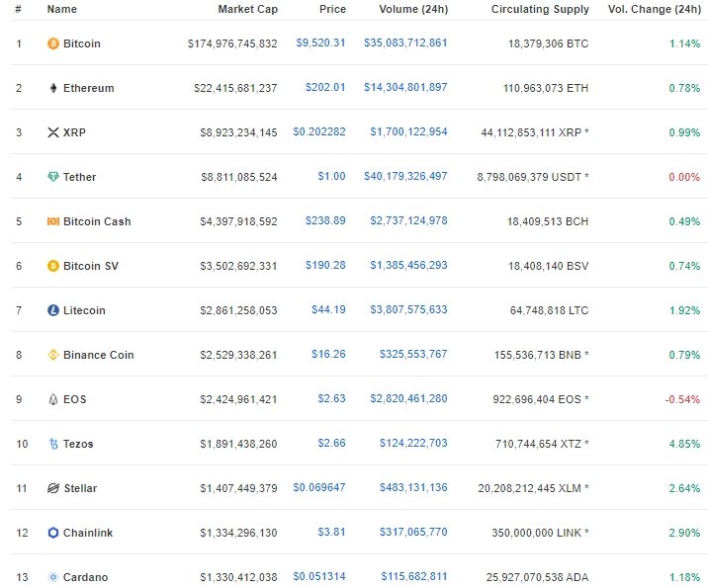Click the Chainlink hexagon icon
Image resolution: width=708 pixels, height=588 pixels.
click(x=53, y=533)
